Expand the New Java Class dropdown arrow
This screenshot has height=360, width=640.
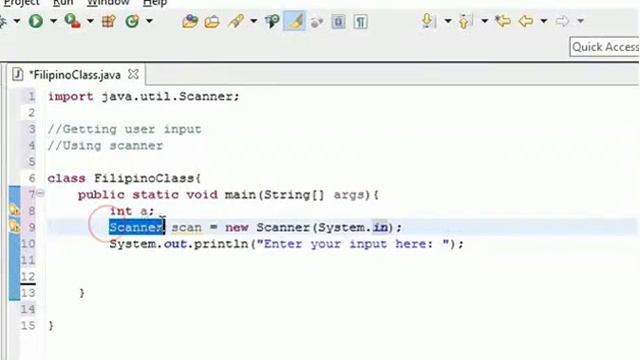149,20
